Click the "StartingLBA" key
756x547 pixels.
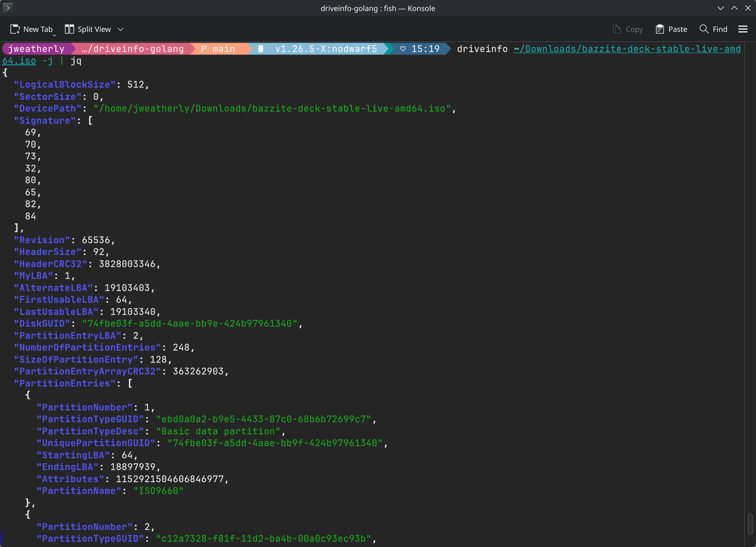point(73,455)
